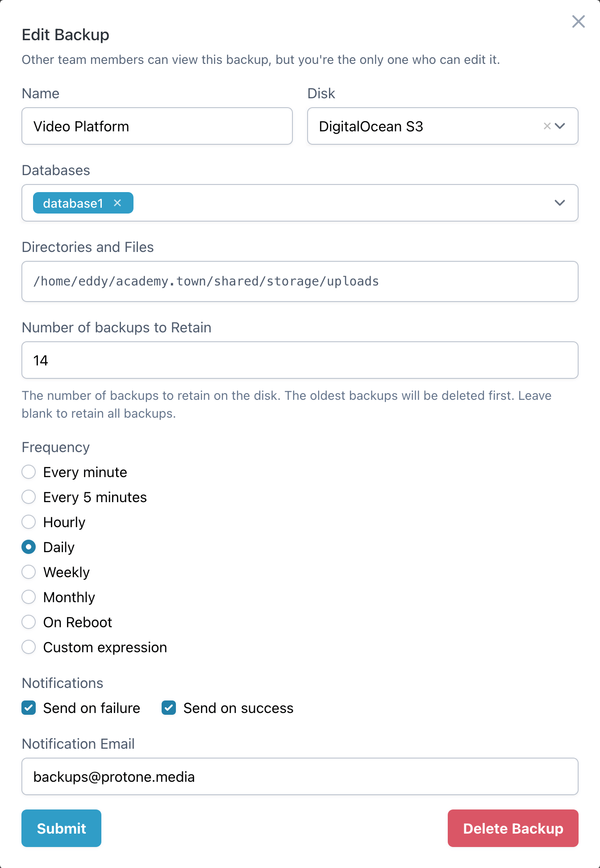Choose the On Reboot frequency

point(29,622)
